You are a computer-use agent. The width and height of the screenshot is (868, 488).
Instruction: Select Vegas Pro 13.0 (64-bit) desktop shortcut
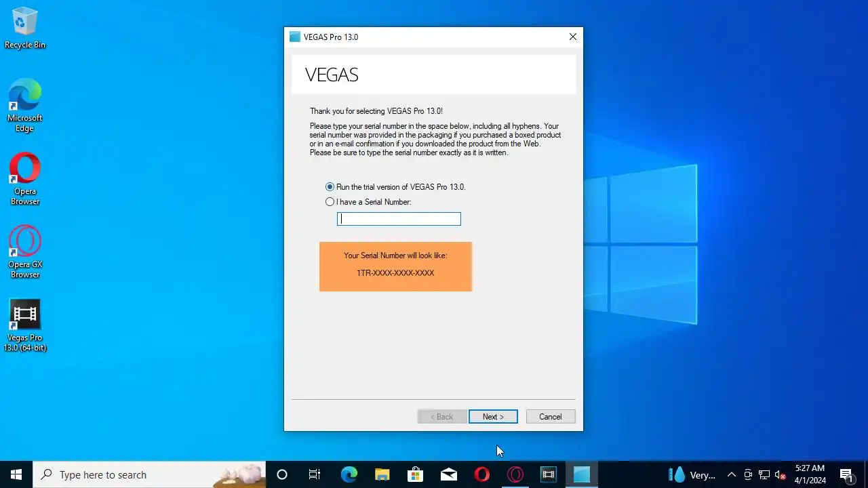pos(25,325)
